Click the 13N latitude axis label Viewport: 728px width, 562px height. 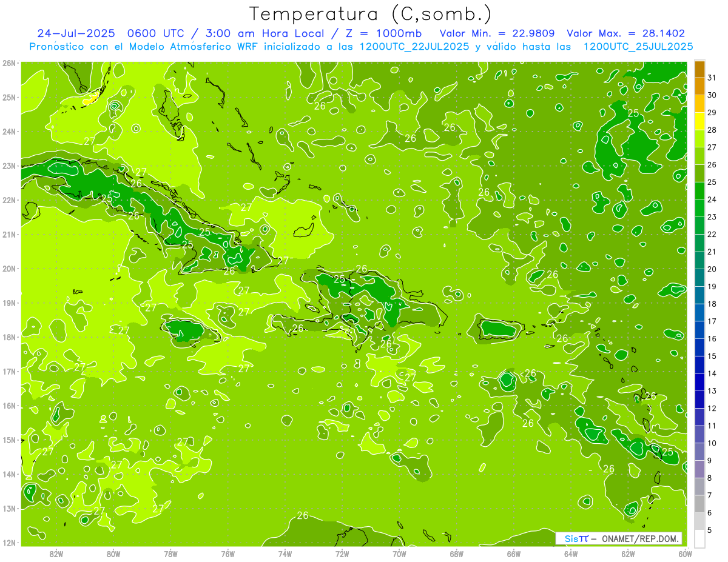point(9,509)
